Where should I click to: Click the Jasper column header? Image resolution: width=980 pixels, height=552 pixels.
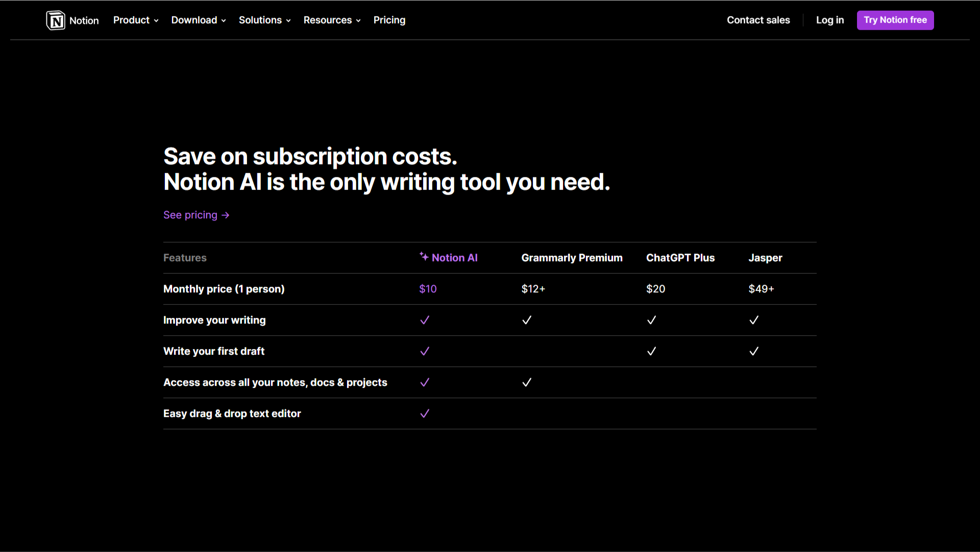click(x=766, y=258)
